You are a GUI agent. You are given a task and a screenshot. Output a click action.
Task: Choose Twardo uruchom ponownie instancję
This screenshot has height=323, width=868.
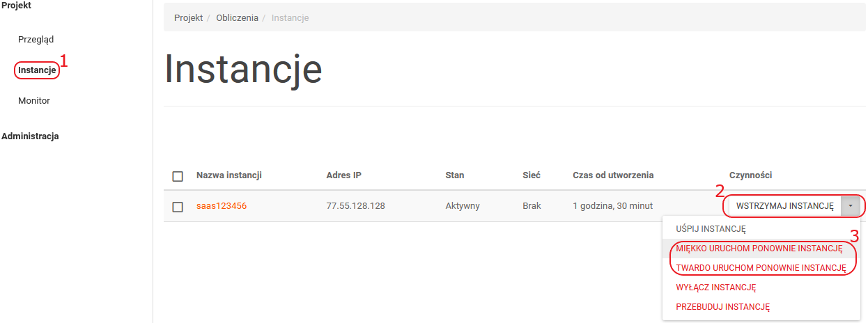(761, 267)
